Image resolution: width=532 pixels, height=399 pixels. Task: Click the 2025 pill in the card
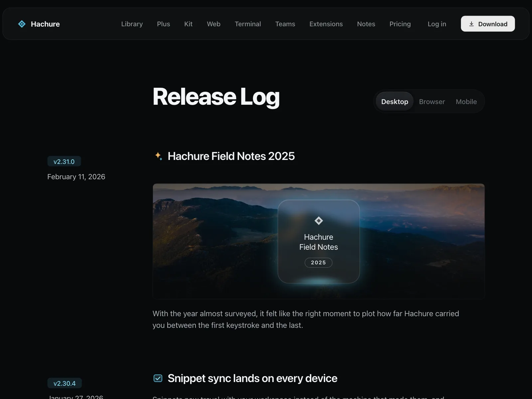[x=319, y=262]
